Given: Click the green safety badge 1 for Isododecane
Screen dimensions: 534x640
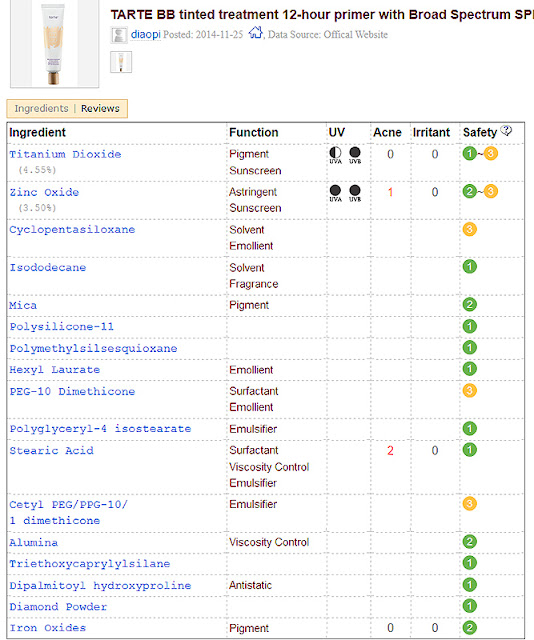Looking at the screenshot, I should pos(469,267).
